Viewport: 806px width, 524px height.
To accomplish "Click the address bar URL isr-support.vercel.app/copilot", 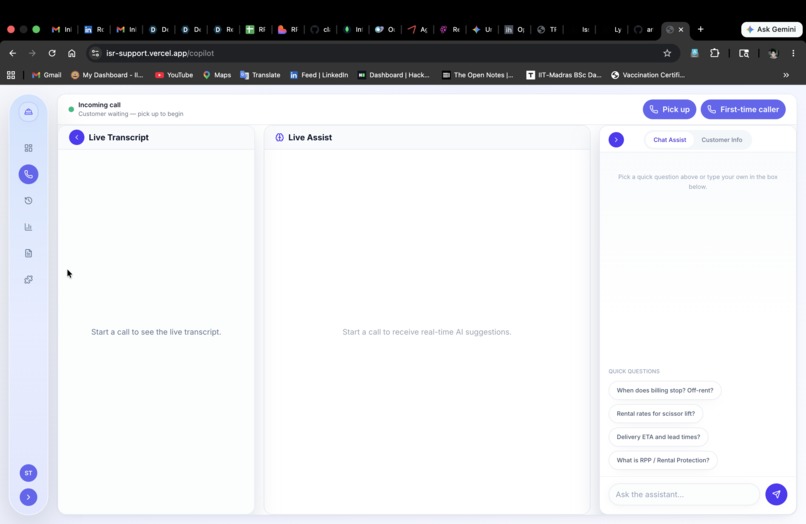I will pos(160,53).
